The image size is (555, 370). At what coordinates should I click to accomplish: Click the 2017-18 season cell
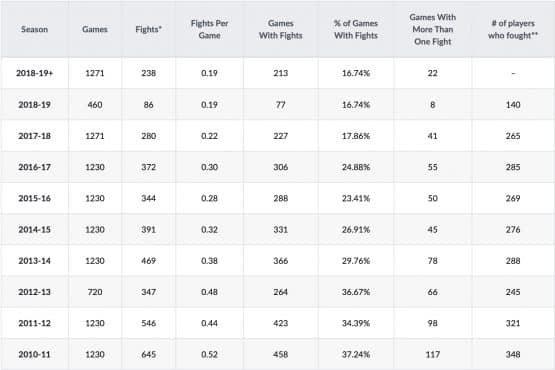(34, 136)
